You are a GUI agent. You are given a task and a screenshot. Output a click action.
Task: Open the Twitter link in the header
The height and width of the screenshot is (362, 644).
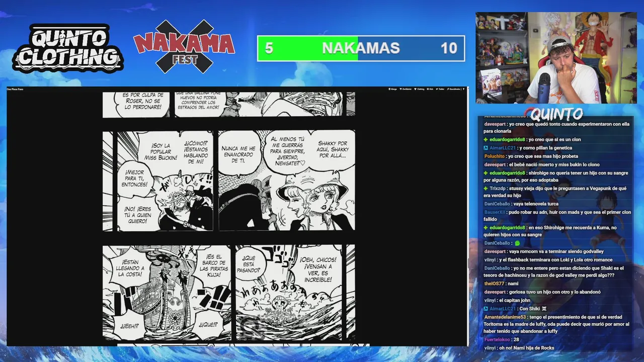(440, 89)
